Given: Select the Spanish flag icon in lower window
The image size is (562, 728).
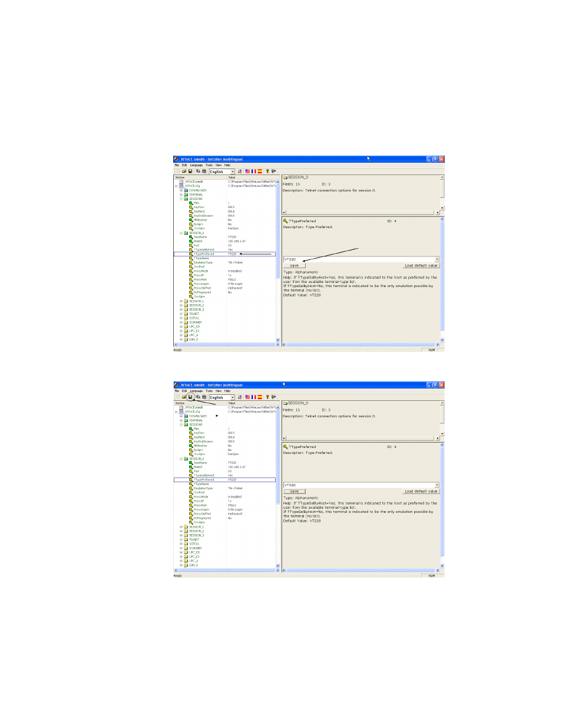Looking at the screenshot, I should click(x=260, y=397).
